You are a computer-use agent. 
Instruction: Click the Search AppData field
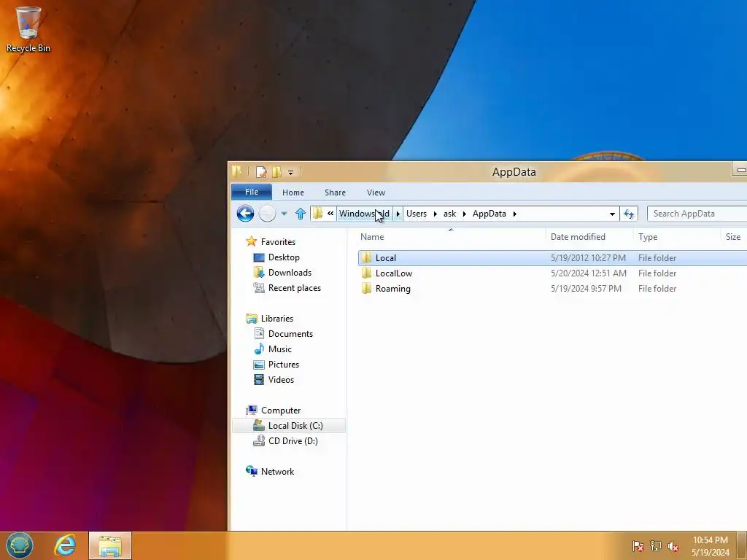[697, 214]
